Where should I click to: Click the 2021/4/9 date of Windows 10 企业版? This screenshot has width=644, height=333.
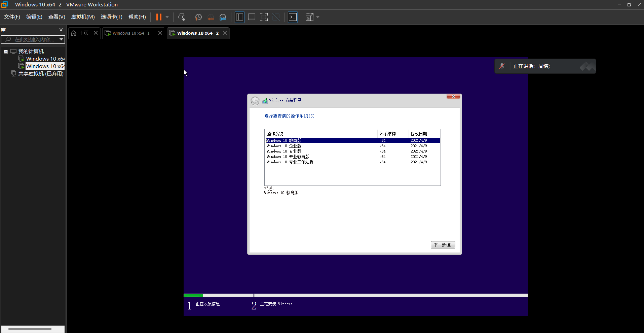click(419, 146)
